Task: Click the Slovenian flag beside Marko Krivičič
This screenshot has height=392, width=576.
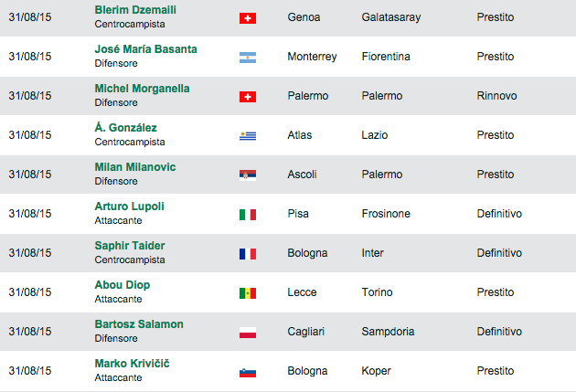Action: tap(247, 371)
